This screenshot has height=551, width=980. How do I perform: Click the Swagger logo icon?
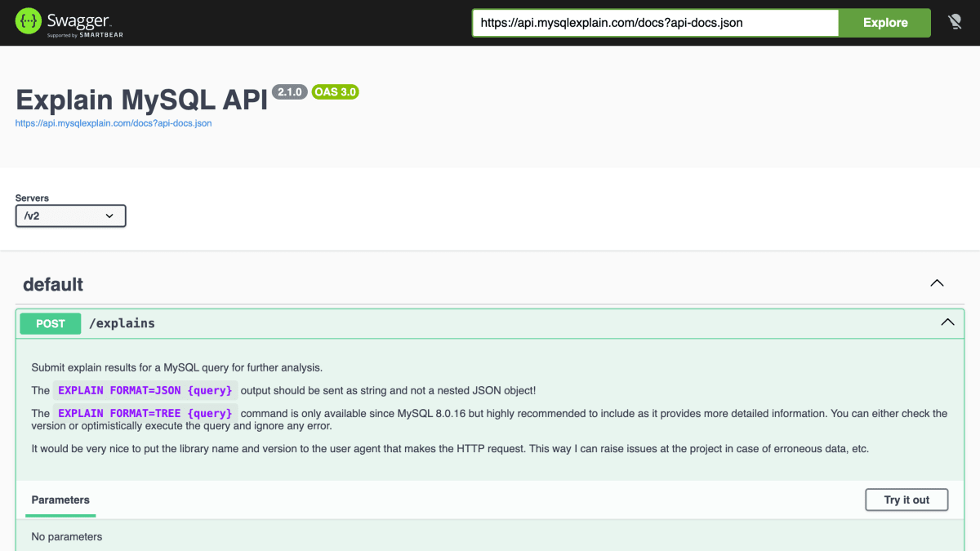tap(28, 22)
